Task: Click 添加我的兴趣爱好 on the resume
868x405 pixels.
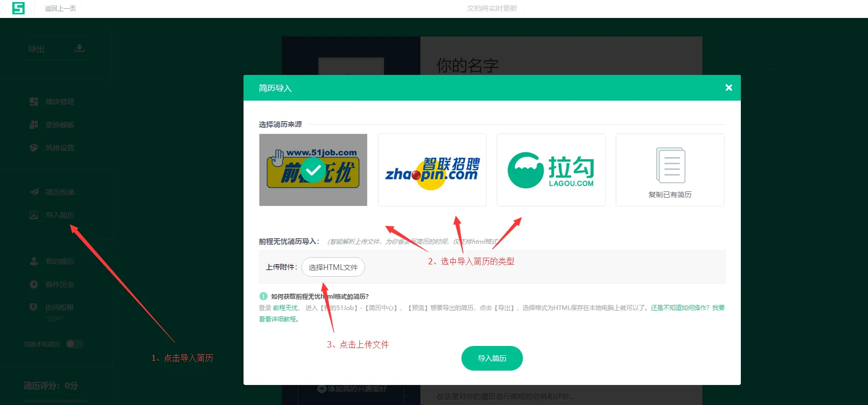Action: (x=352, y=389)
